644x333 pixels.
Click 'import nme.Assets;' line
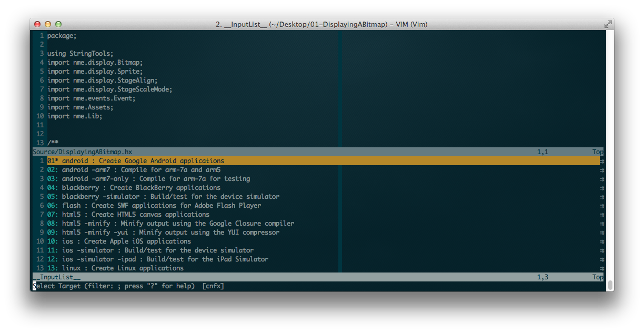(x=80, y=107)
